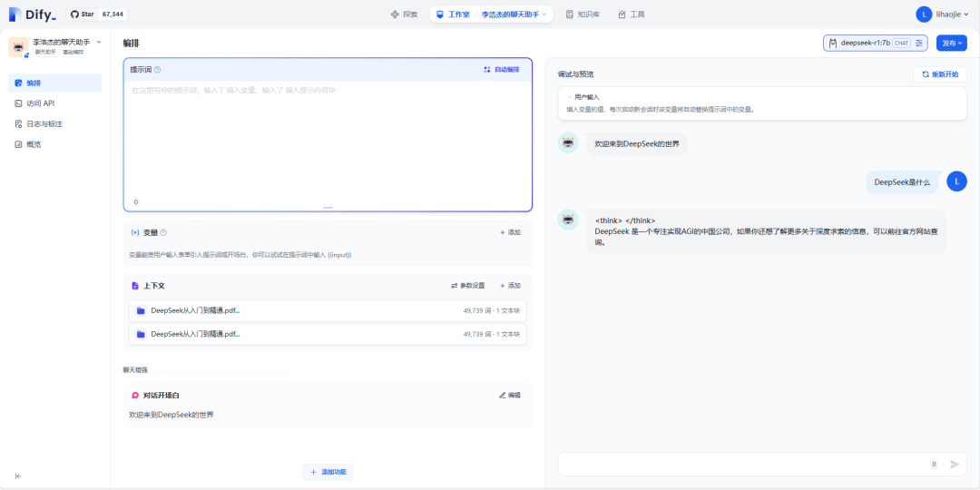
Task: Open model parameter settings sliders icon
Action: 918,44
